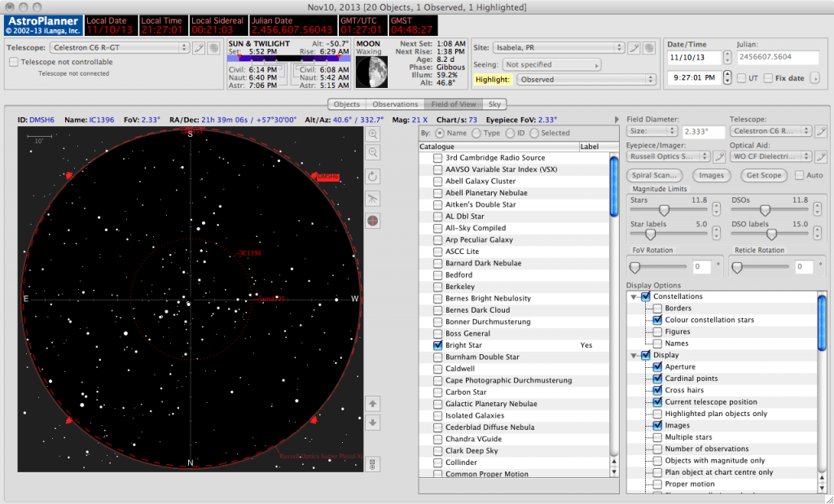Viewport: 834px width, 504px height.
Task: Click the slew-telescope arrow icon under rotate tool
Action: tap(373, 197)
